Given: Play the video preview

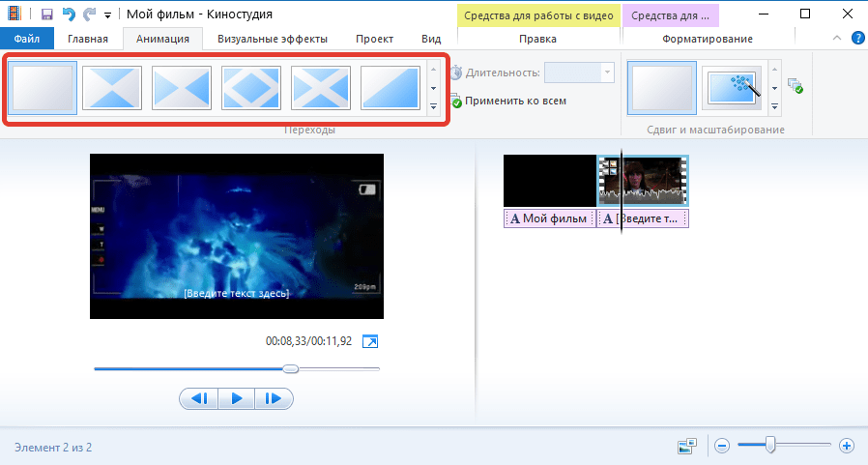Looking at the screenshot, I should click(237, 398).
